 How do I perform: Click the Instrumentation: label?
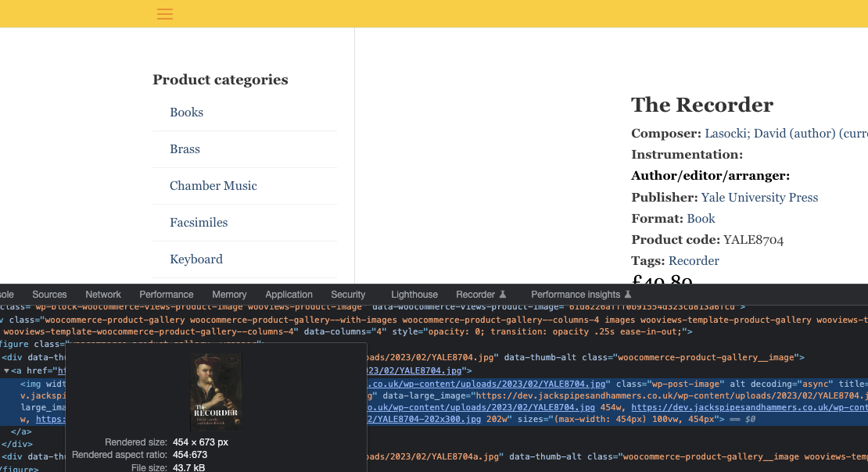[687, 155]
